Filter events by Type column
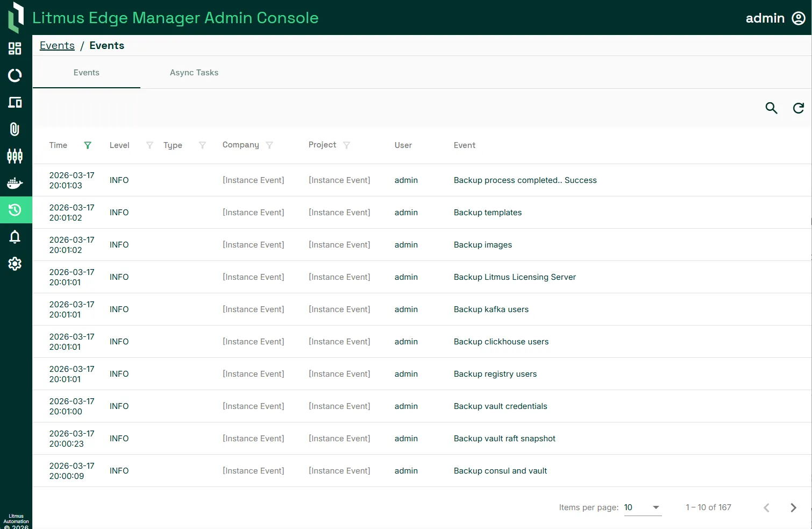Screen dimensions: 812x529 (x=203, y=145)
